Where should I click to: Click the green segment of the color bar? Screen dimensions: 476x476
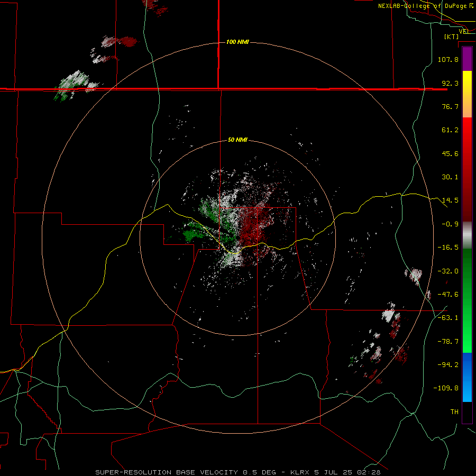tap(467, 300)
